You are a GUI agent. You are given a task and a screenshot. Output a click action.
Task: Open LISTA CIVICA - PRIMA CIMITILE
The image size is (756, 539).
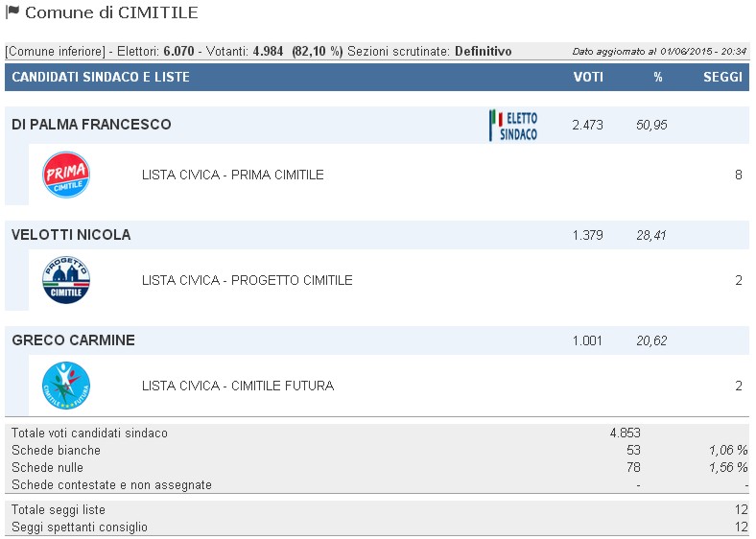tap(233, 175)
